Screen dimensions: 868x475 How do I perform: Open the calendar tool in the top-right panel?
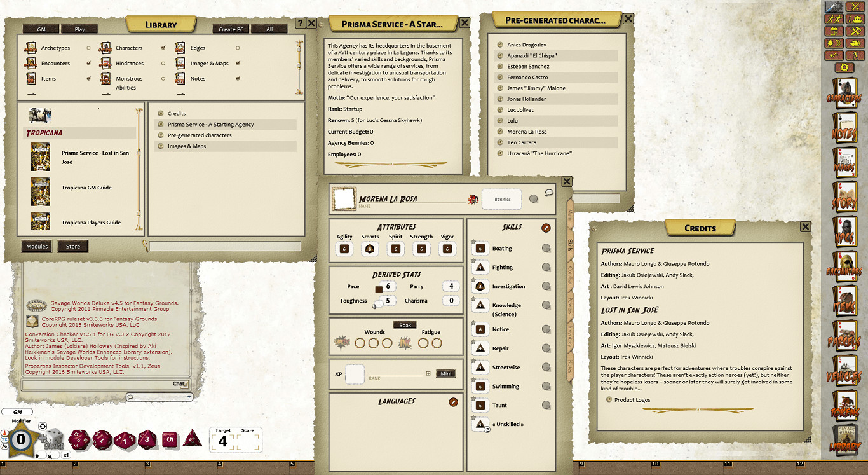tap(834, 31)
